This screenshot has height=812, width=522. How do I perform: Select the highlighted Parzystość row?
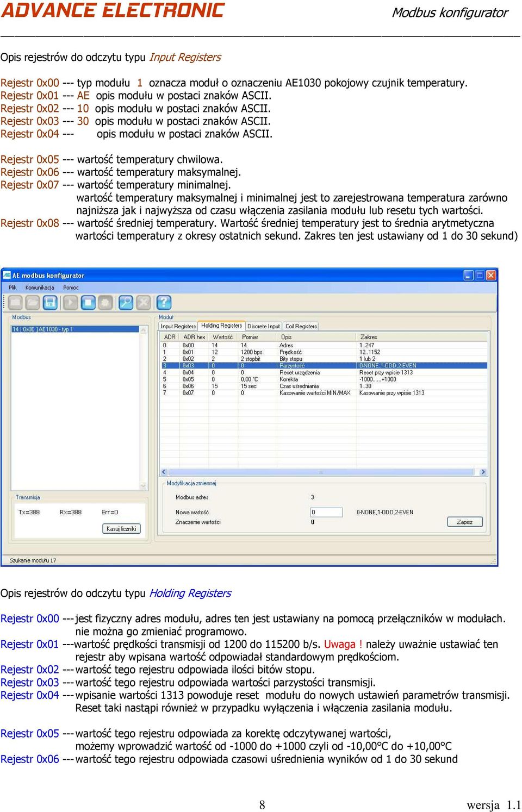[324, 366]
